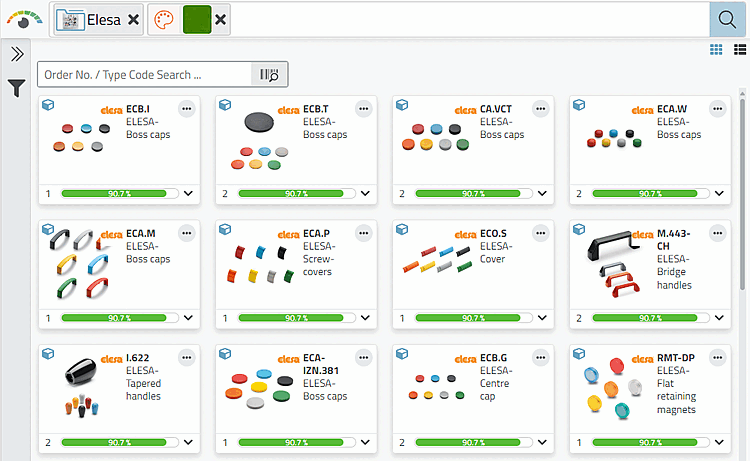Image resolution: width=750 pixels, height=461 pixels.
Task: Open more options for ECA.P
Action: (364, 233)
